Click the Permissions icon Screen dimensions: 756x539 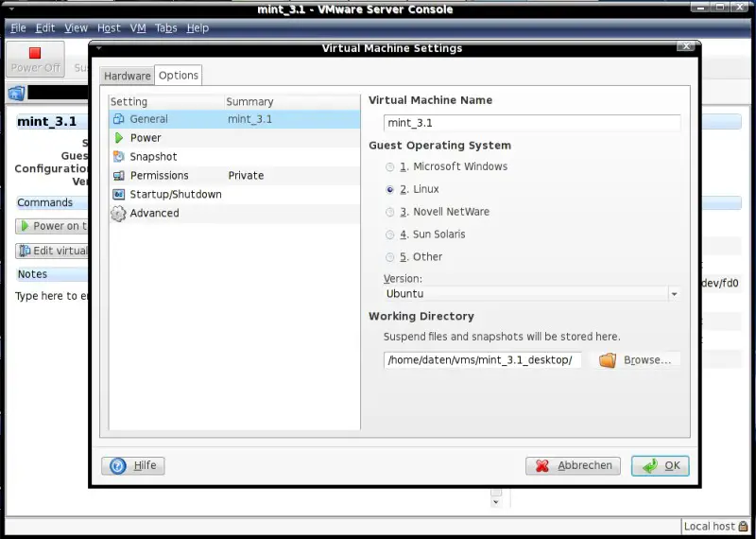(118, 176)
